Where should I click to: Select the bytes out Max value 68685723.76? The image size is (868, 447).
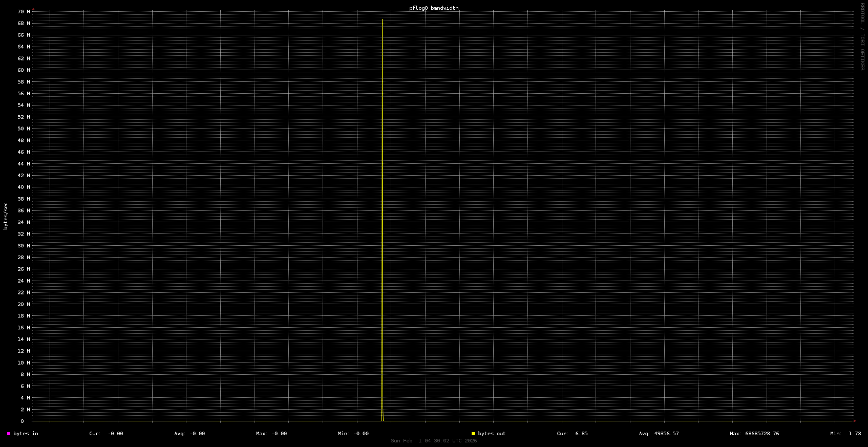click(x=760, y=434)
